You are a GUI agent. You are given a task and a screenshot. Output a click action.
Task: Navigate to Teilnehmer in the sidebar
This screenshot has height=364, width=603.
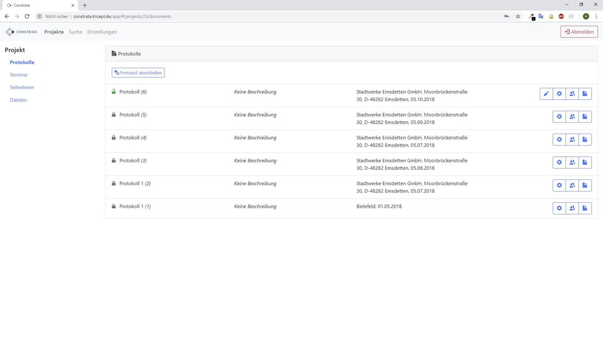click(x=22, y=87)
